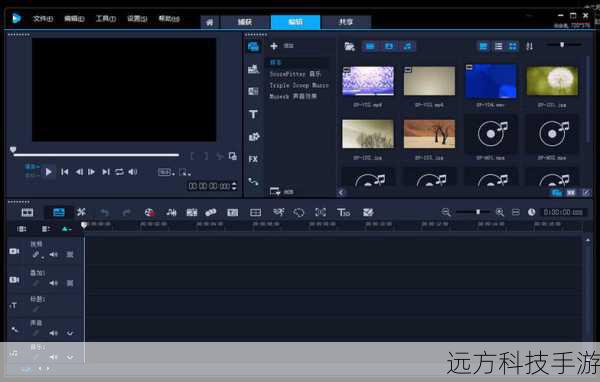Open the 文件 (File) menu
This screenshot has width=600, height=382.
(42, 18)
